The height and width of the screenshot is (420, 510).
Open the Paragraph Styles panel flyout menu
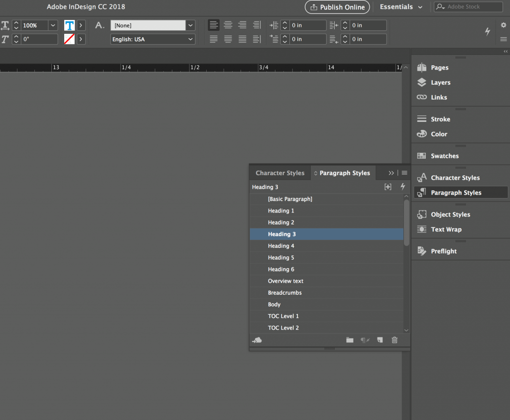(404, 173)
